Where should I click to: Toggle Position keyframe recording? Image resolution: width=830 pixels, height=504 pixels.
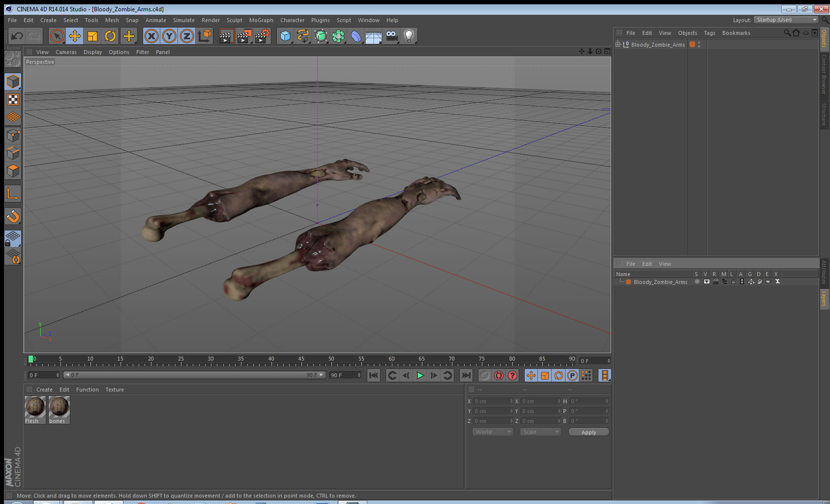531,375
